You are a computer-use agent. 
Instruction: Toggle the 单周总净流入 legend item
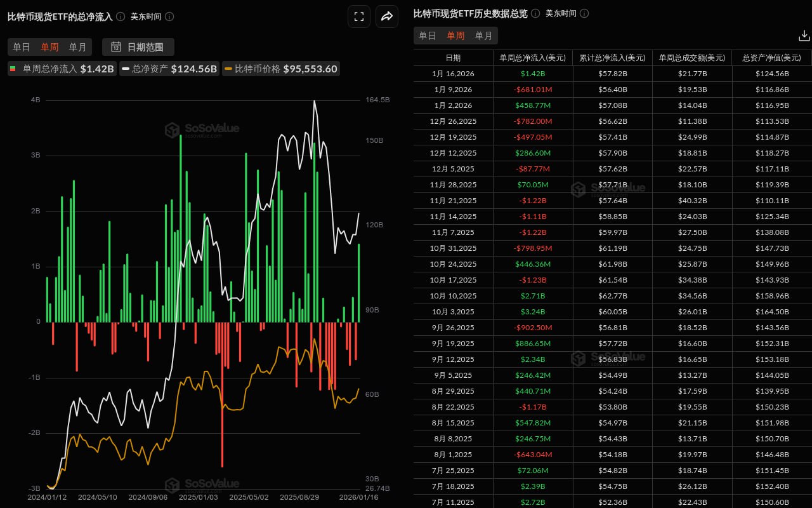point(62,69)
